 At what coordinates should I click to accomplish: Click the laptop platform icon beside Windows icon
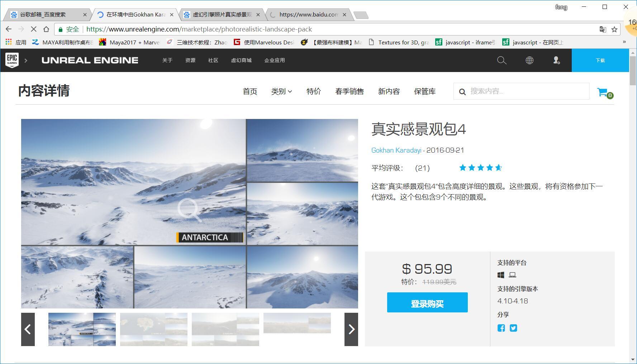tap(513, 275)
